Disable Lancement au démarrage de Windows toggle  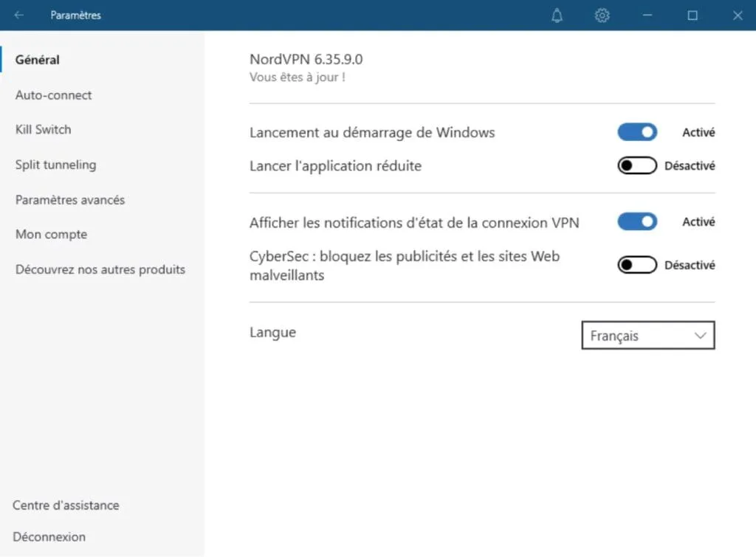pyautogui.click(x=637, y=132)
